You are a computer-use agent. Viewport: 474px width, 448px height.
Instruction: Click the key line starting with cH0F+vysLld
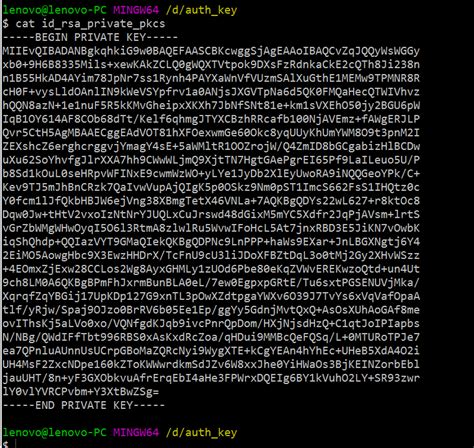[211, 92]
